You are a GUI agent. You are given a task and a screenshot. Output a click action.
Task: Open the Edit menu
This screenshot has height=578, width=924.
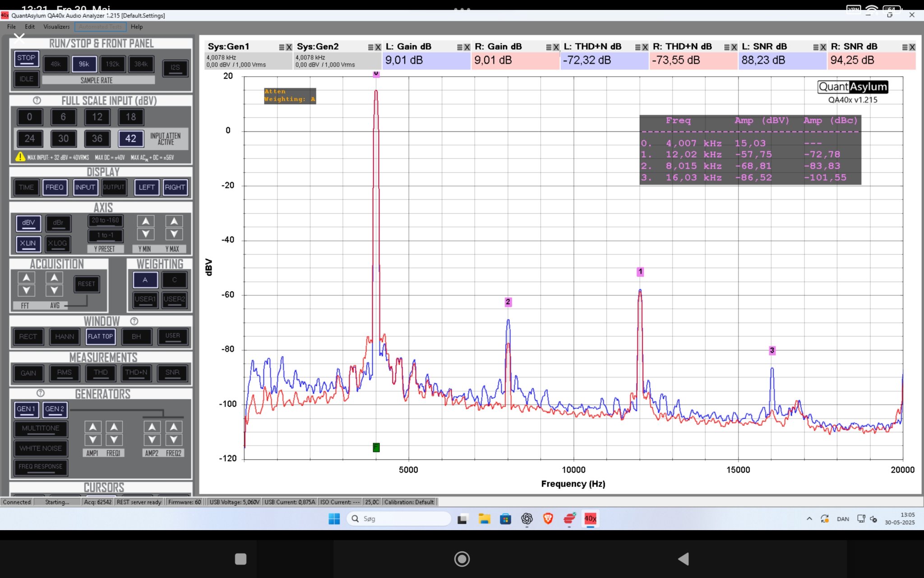click(x=30, y=27)
